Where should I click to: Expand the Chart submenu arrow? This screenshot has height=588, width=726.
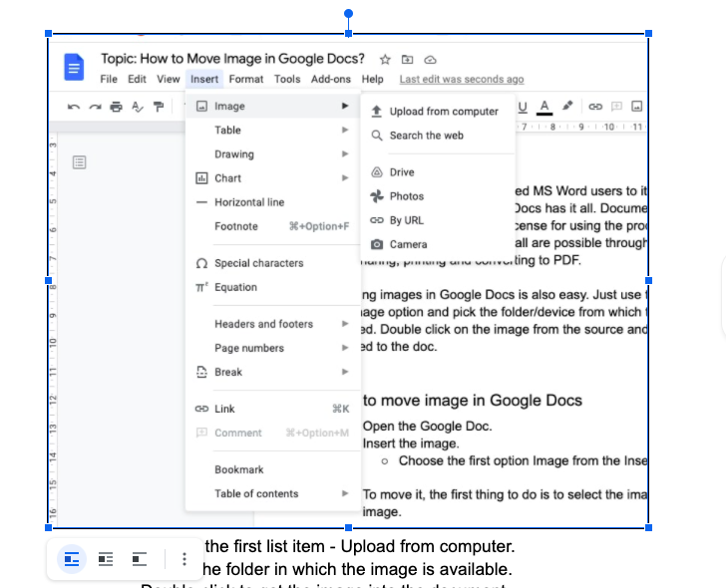[345, 178]
